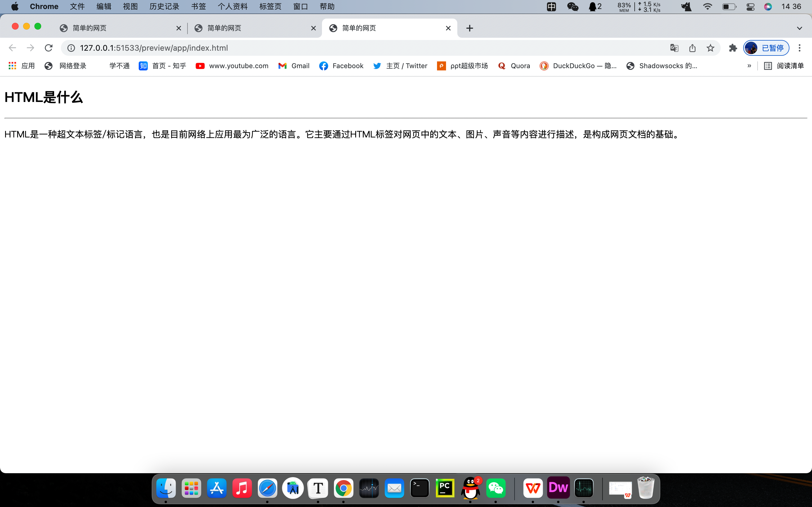
Task: Click the 应用 apps grid icon
Action: click(12, 66)
